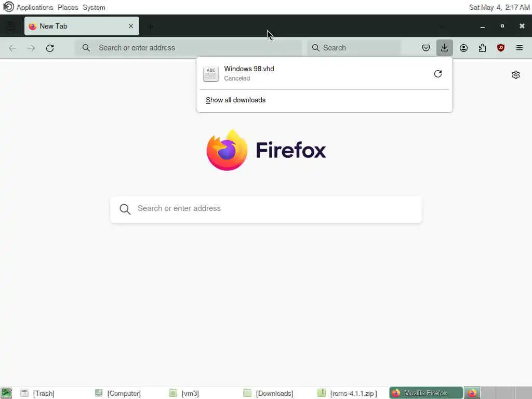Click the clock showing Sat May 4
Viewport: 532px width, 399px height.
pyautogui.click(x=499, y=7)
